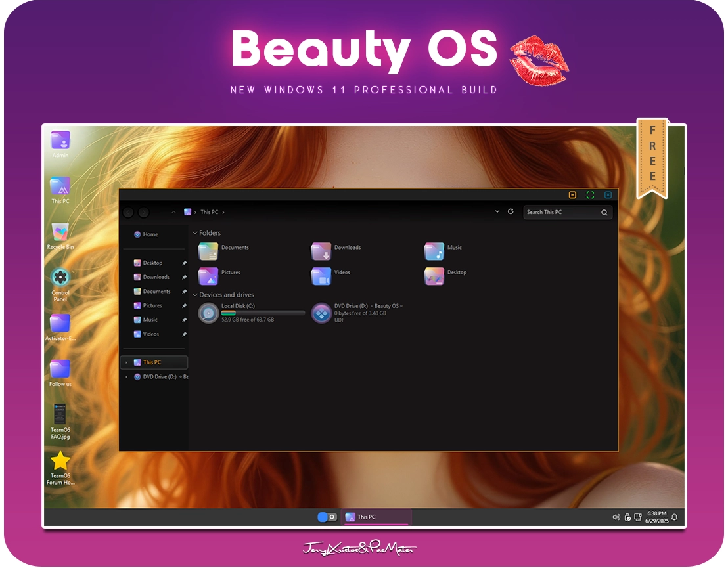The image size is (728, 568).
Task: Select the DVD Drive (D:) Beauty OS disc
Action: [357, 313]
